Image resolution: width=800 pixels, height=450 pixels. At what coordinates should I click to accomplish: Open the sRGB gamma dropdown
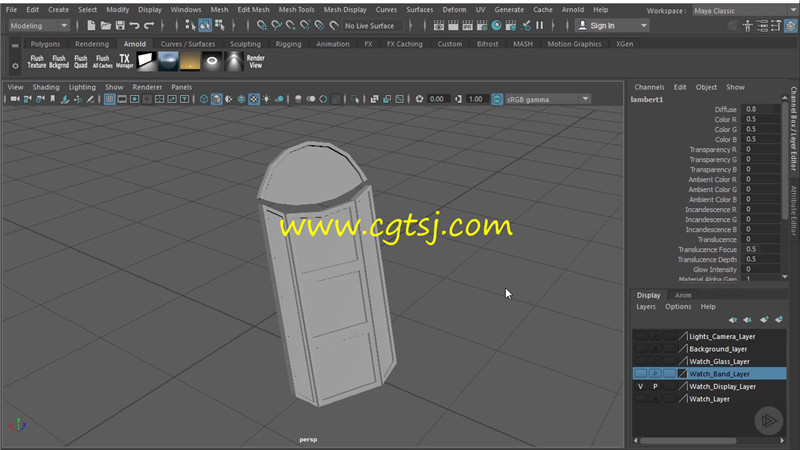[547, 99]
